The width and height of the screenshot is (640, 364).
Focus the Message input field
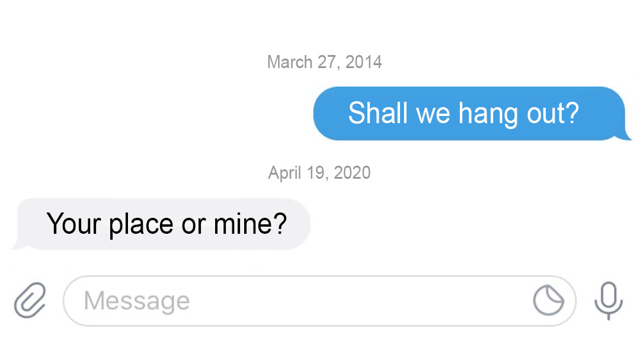[319, 301]
